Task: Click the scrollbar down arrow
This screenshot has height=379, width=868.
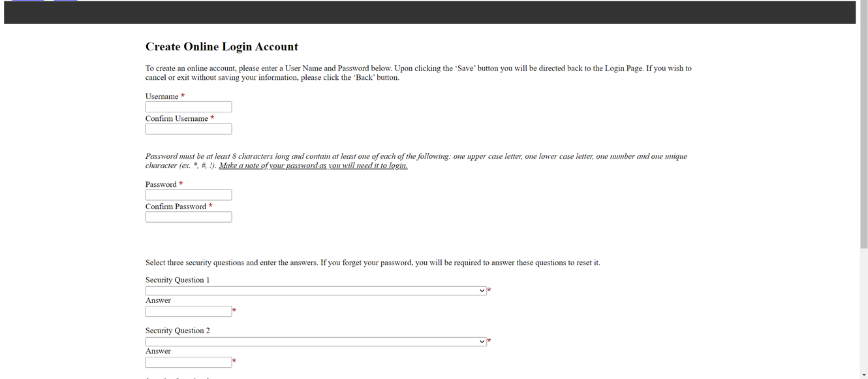Action: point(863,375)
